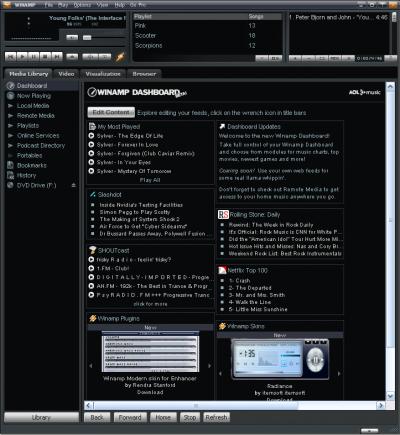The image size is (400, 435).
Task: Stop playback in the transport controls
Action: 45,57
